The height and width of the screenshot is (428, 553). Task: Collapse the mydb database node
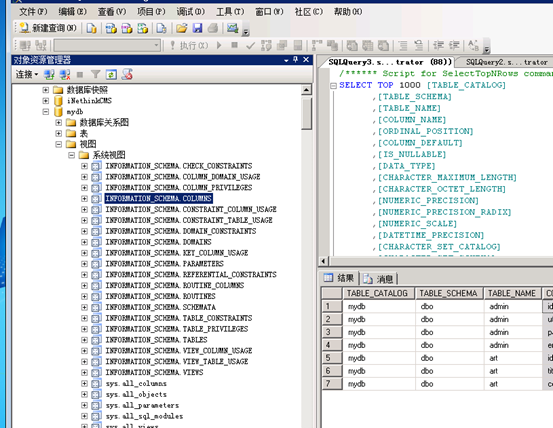point(45,112)
